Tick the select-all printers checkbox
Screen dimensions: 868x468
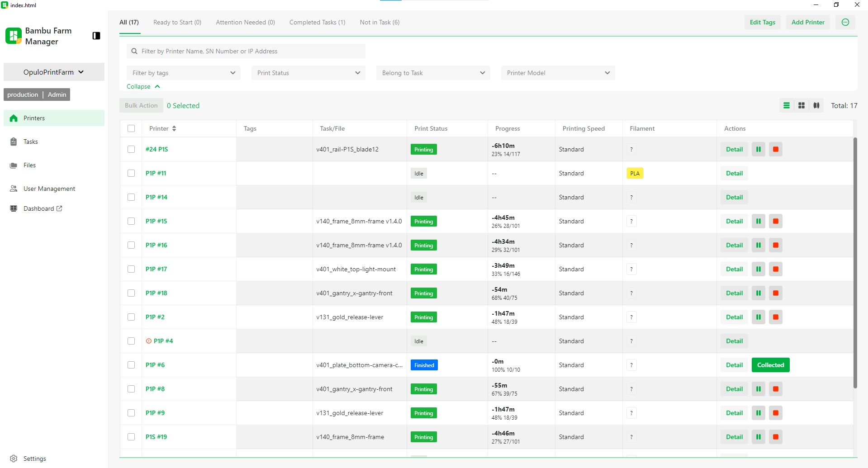coord(131,128)
